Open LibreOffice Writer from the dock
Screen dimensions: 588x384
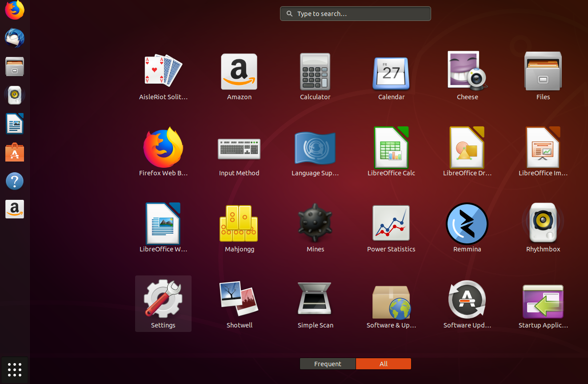point(15,123)
